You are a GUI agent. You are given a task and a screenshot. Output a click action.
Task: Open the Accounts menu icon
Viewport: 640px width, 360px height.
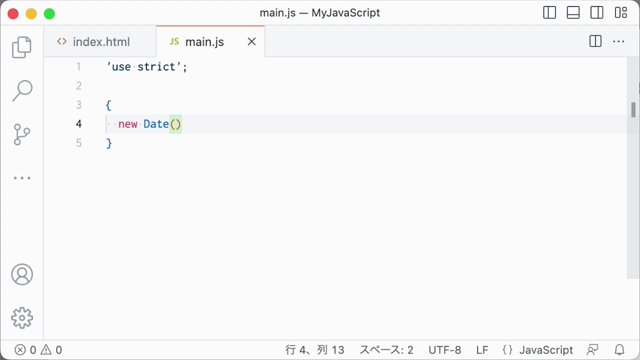22,274
